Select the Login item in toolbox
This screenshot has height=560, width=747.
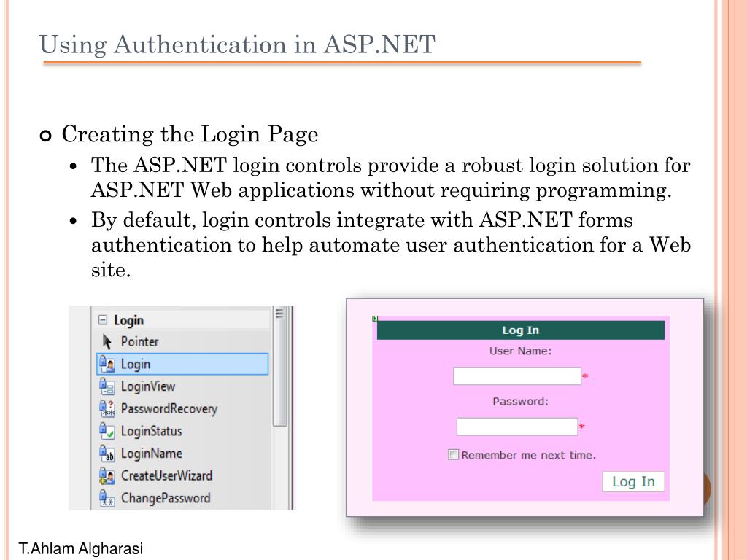point(182,365)
